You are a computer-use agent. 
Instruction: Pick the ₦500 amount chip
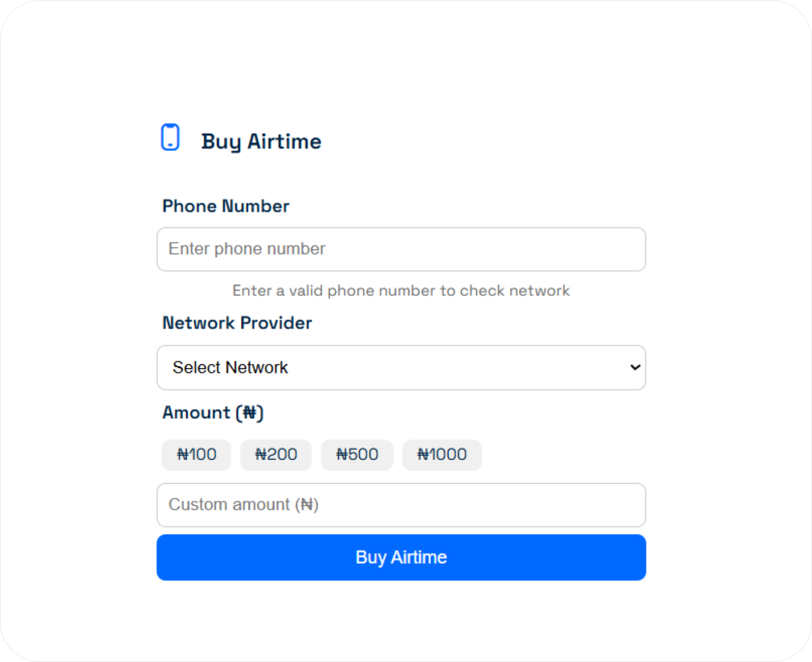357,454
